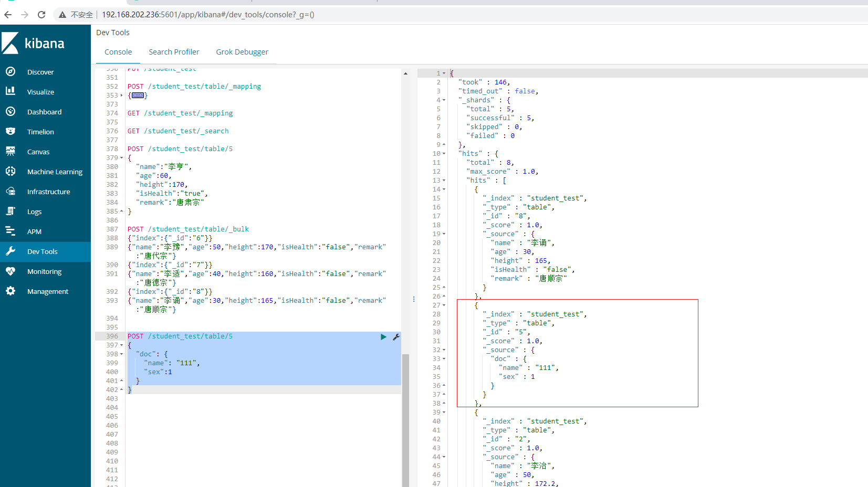This screenshot has height=487, width=868.
Task: Collapse doc block at response line 33
Action: click(x=444, y=359)
